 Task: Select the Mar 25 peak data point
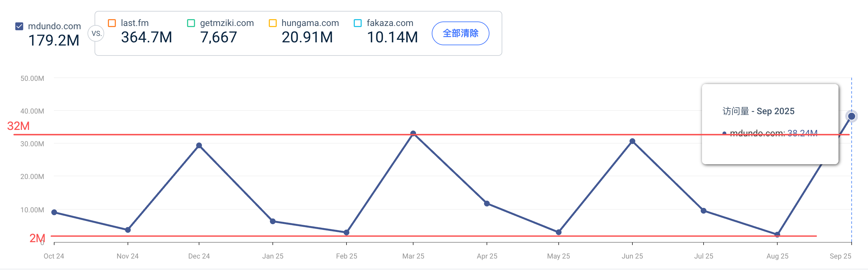tap(413, 133)
